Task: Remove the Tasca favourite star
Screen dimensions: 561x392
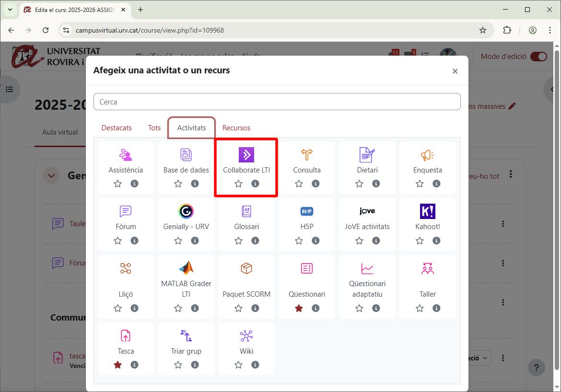Action: [117, 365]
